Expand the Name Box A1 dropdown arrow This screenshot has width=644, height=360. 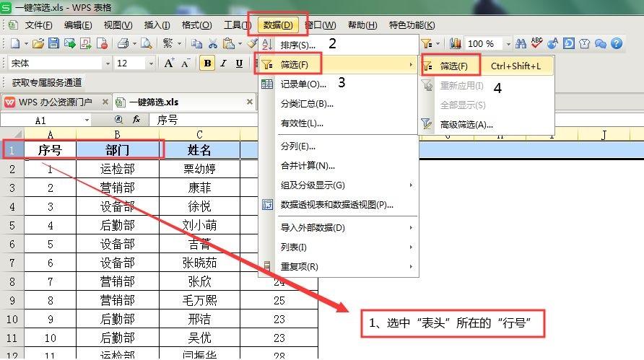point(87,120)
